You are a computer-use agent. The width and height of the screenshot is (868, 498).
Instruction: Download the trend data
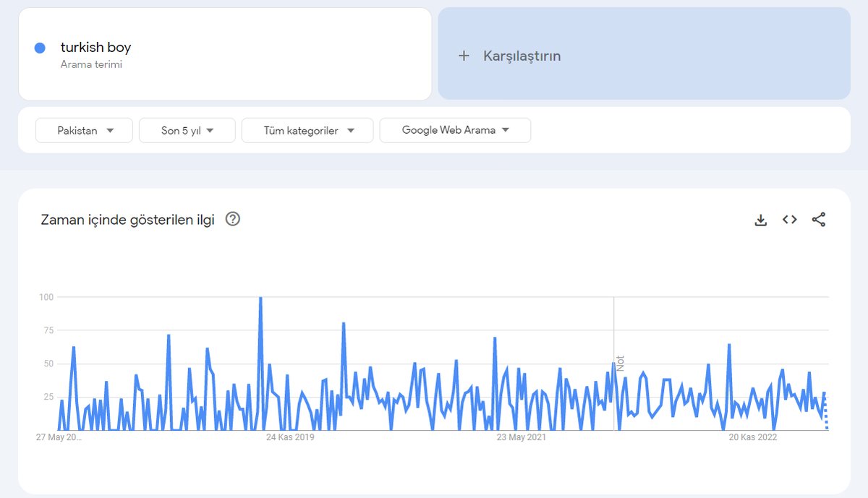coord(761,219)
